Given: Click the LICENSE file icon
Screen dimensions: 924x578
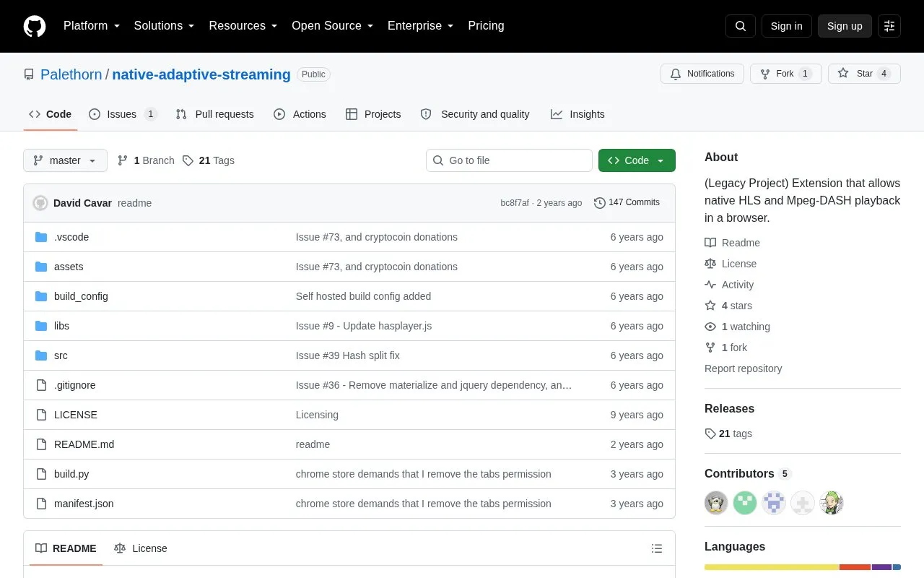Looking at the screenshot, I should (x=41, y=415).
